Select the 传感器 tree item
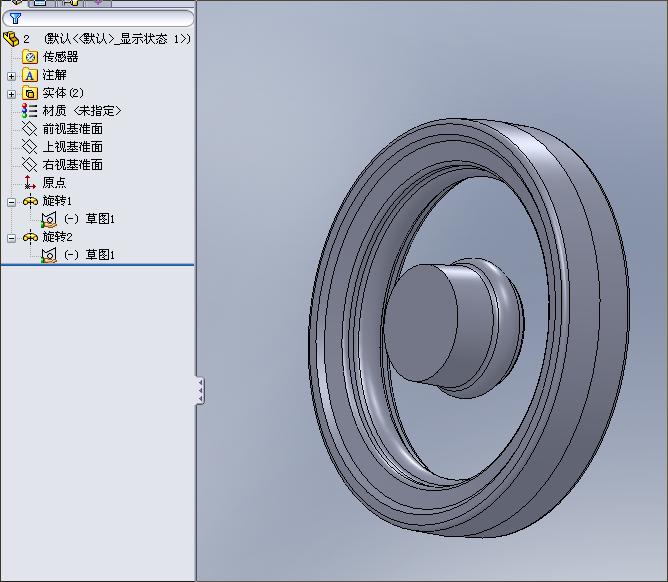Viewport: 668px width, 582px height. tap(60, 57)
